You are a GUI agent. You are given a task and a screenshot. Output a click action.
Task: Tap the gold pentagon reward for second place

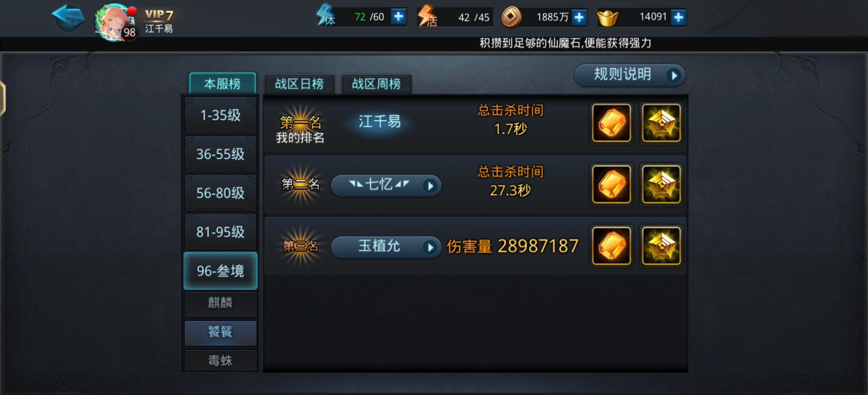pos(661,184)
